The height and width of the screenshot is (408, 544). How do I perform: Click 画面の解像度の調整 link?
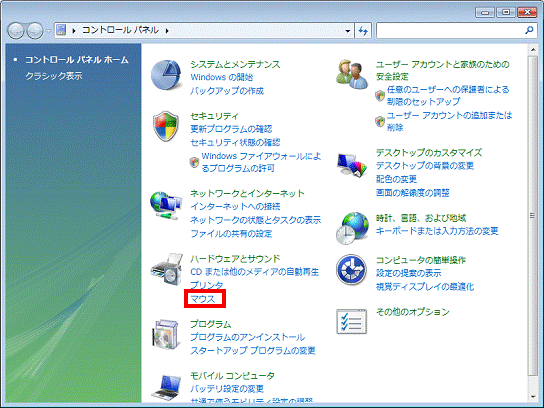tap(413, 193)
